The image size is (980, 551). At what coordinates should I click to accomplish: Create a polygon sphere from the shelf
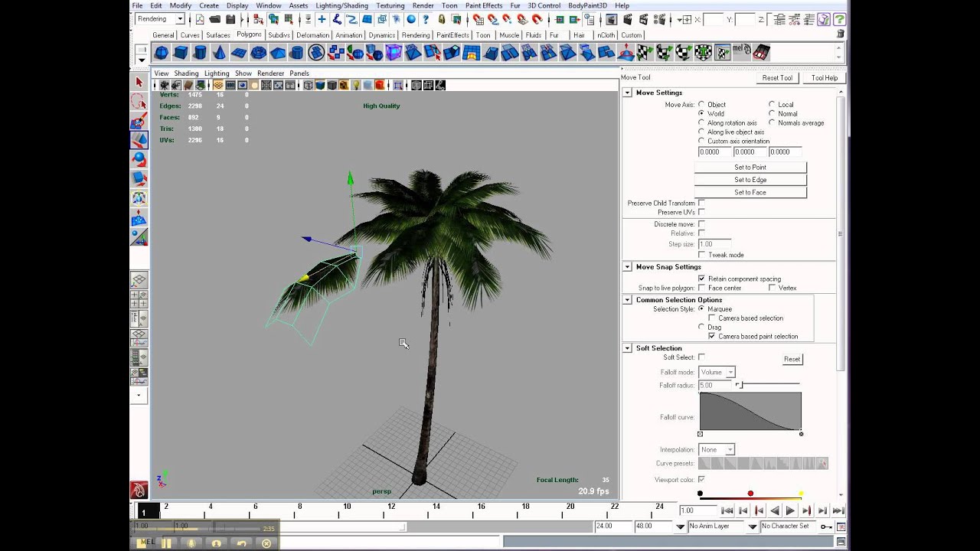click(162, 53)
